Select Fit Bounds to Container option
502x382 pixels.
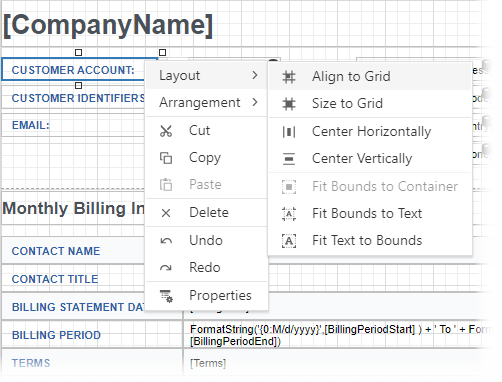(x=370, y=187)
